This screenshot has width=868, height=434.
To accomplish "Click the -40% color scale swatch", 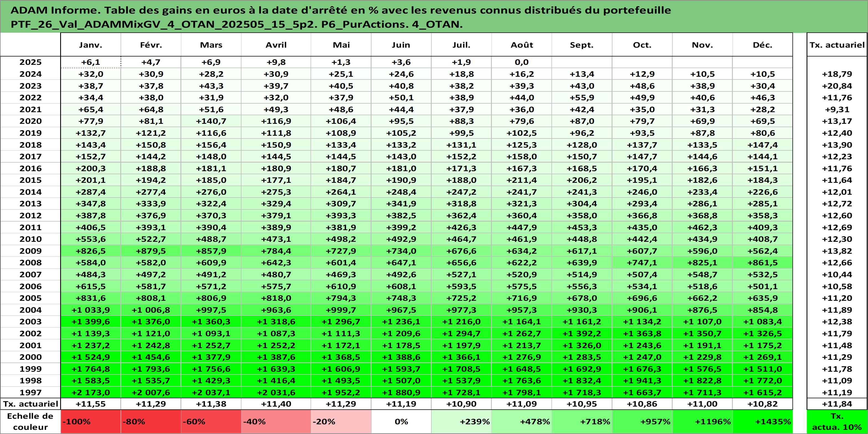I will pyautogui.click(x=276, y=422).
